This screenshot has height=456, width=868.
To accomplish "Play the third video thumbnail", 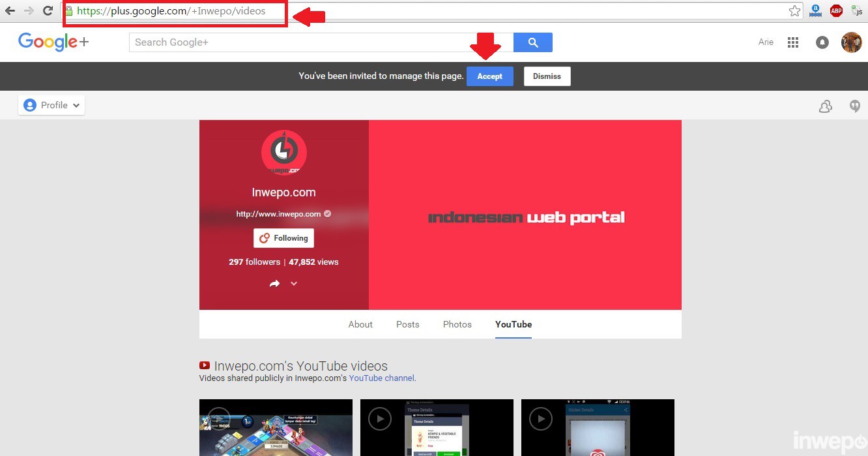I will [x=598, y=428].
